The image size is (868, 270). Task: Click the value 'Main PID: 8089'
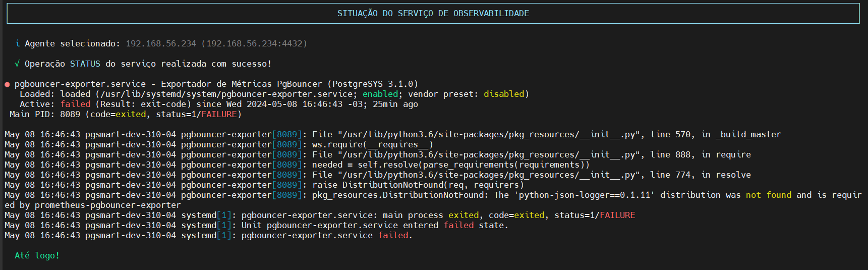[45, 114]
